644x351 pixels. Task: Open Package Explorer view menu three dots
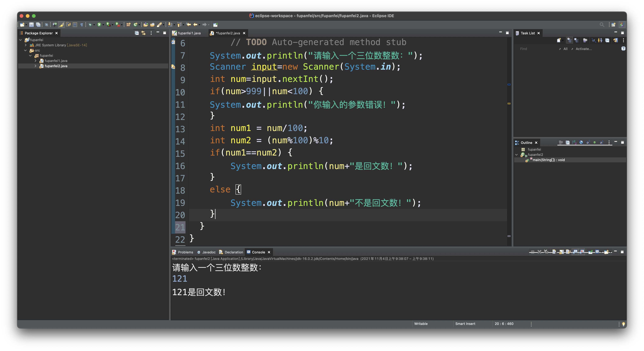click(x=151, y=33)
